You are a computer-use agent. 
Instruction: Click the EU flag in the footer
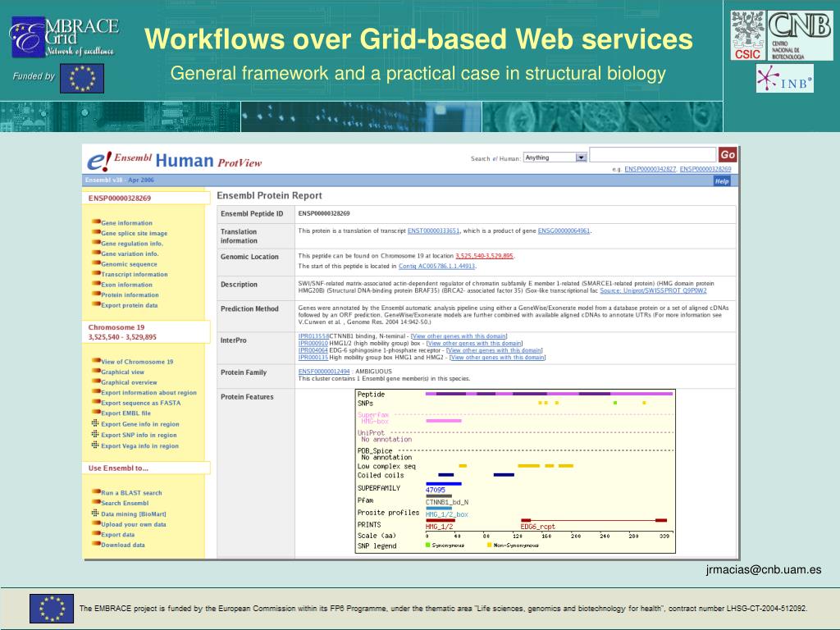click(52, 609)
